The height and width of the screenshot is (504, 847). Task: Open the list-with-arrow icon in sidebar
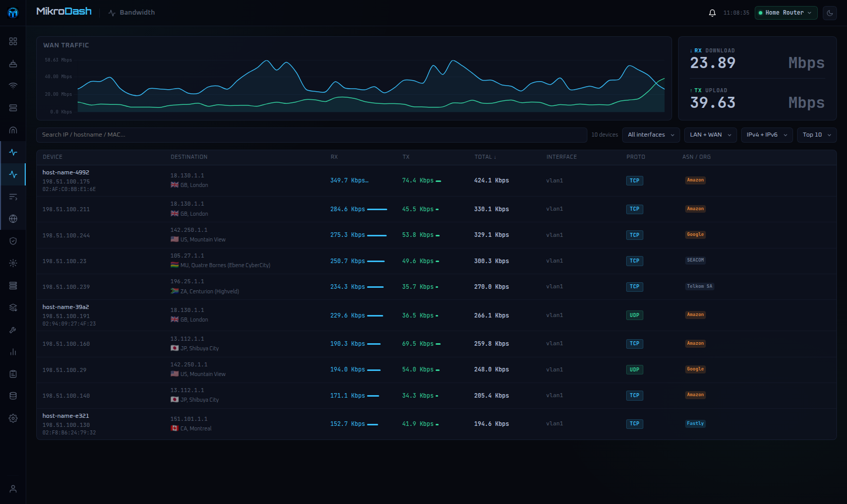[x=13, y=197]
